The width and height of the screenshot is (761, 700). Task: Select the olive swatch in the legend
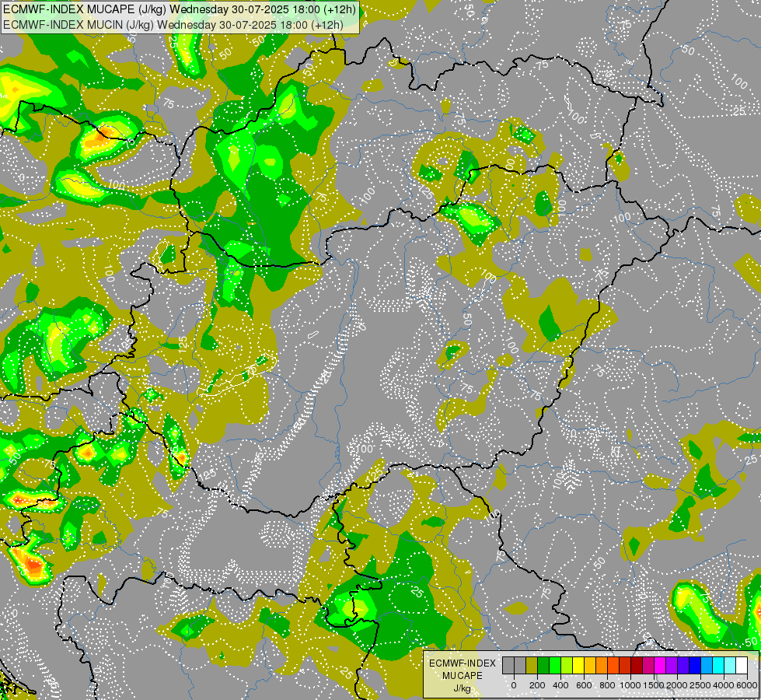[532, 666]
